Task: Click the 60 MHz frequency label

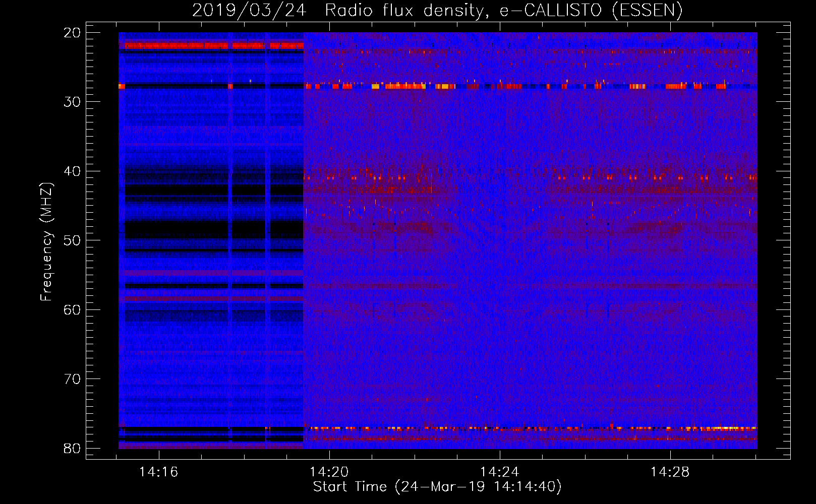Action: coord(73,310)
